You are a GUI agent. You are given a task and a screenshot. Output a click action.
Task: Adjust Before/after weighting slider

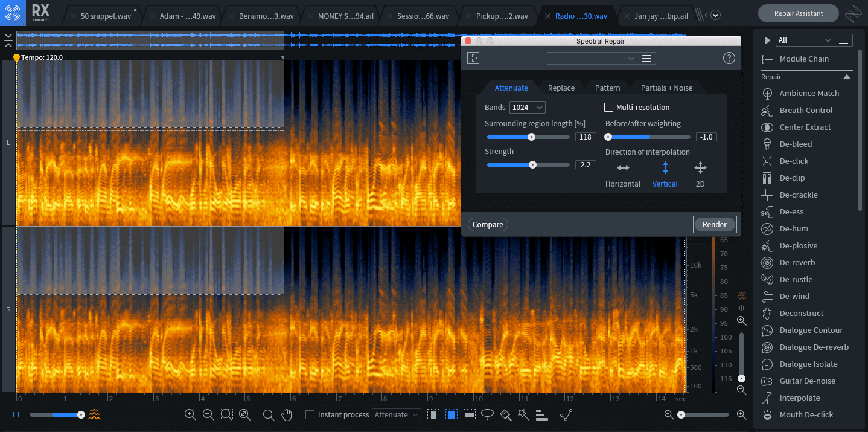[648, 137]
